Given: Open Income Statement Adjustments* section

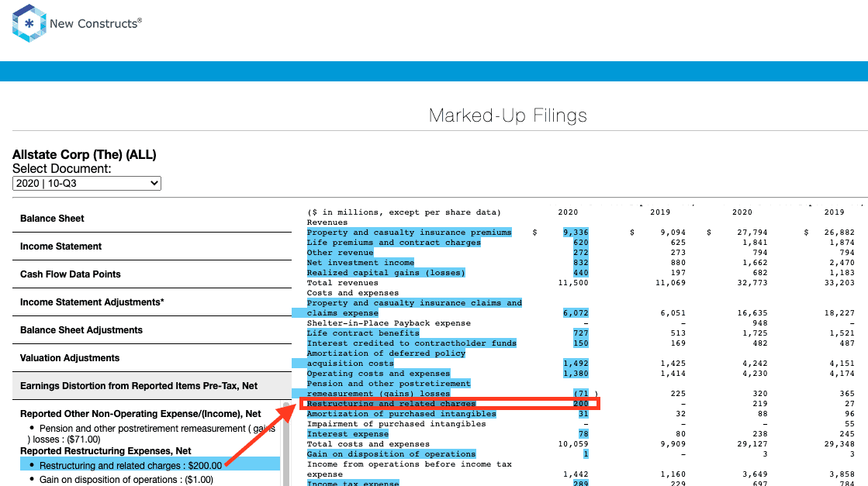Looking at the screenshot, I should click(x=152, y=302).
